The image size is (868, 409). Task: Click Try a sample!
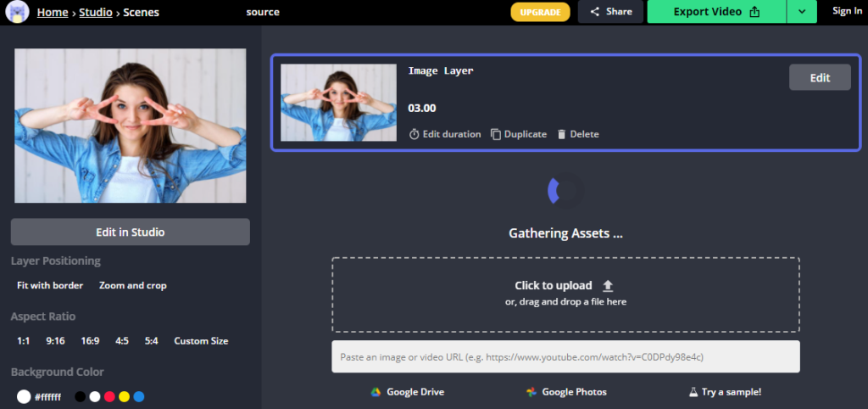click(x=732, y=392)
